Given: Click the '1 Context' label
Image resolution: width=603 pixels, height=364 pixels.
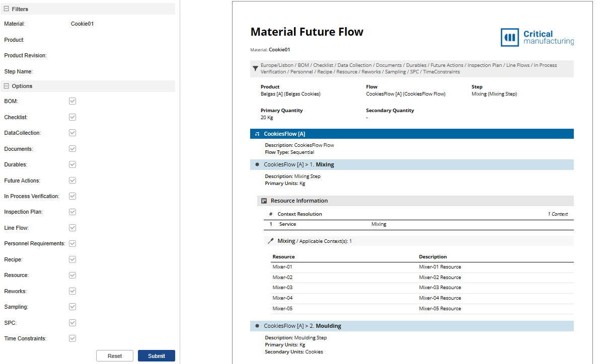Looking at the screenshot, I should click(558, 214).
